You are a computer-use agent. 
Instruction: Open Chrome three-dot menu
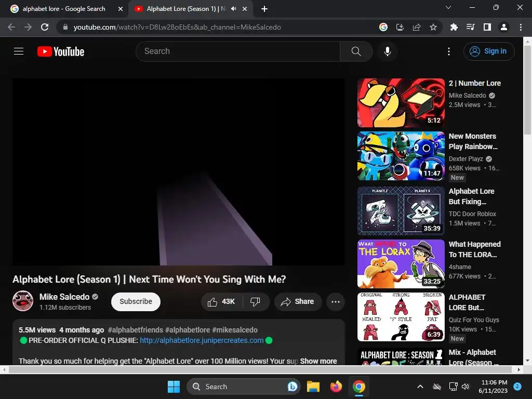[x=521, y=27]
